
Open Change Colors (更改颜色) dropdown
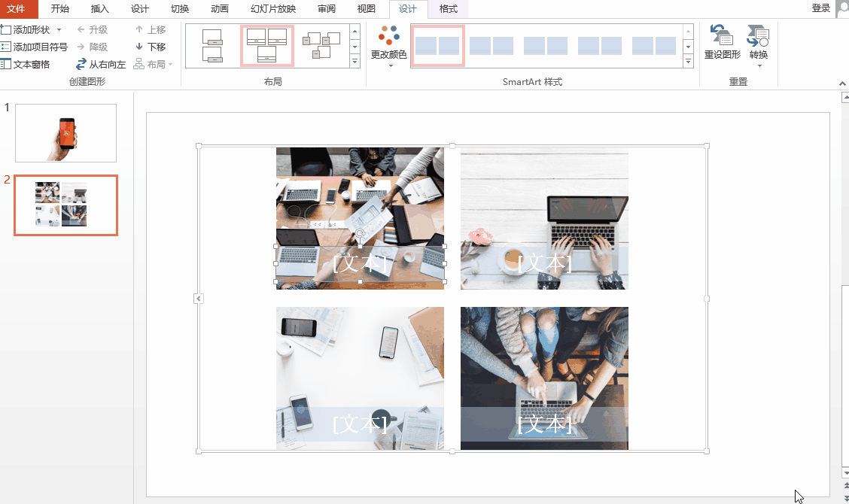pyautogui.click(x=389, y=46)
